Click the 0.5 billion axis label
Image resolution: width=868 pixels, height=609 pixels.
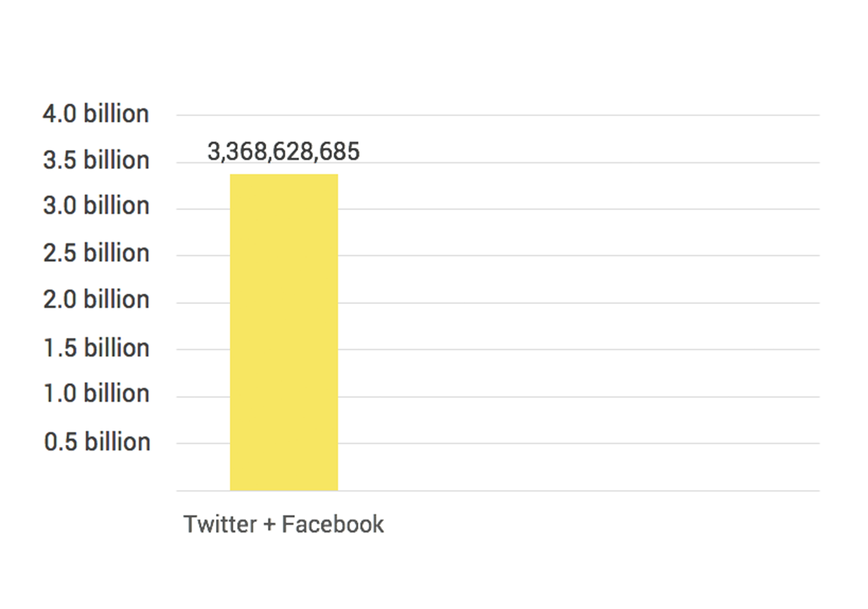(x=96, y=441)
